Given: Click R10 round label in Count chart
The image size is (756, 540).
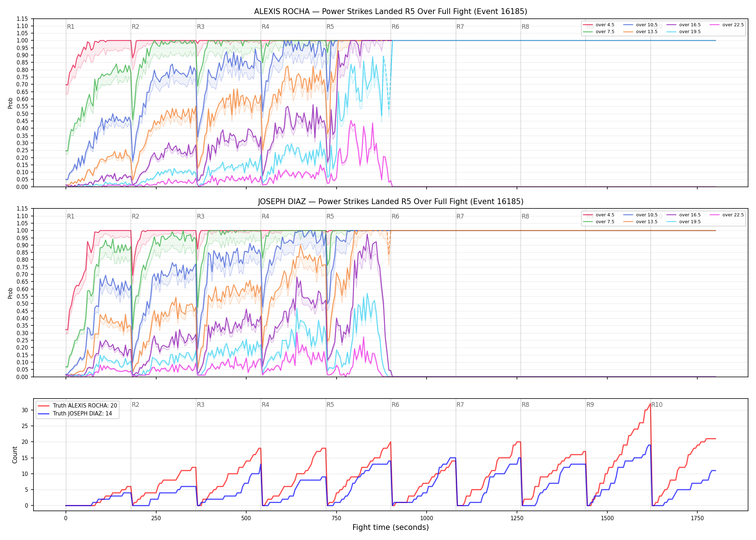Looking at the screenshot, I should click(657, 405).
